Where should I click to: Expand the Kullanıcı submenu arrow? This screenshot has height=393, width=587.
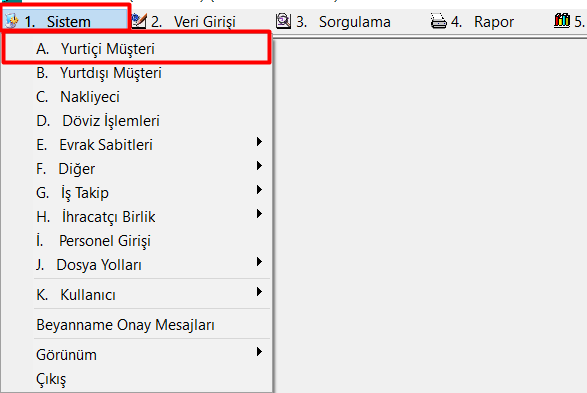click(259, 292)
